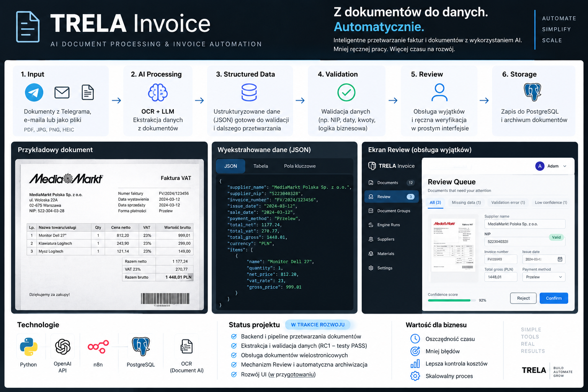Open Document Groups in the sidebar
The image size is (588, 392).
coord(391,211)
